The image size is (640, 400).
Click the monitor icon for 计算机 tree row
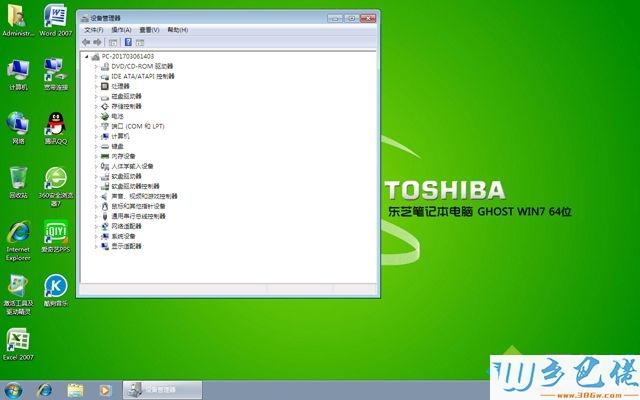coord(105,136)
